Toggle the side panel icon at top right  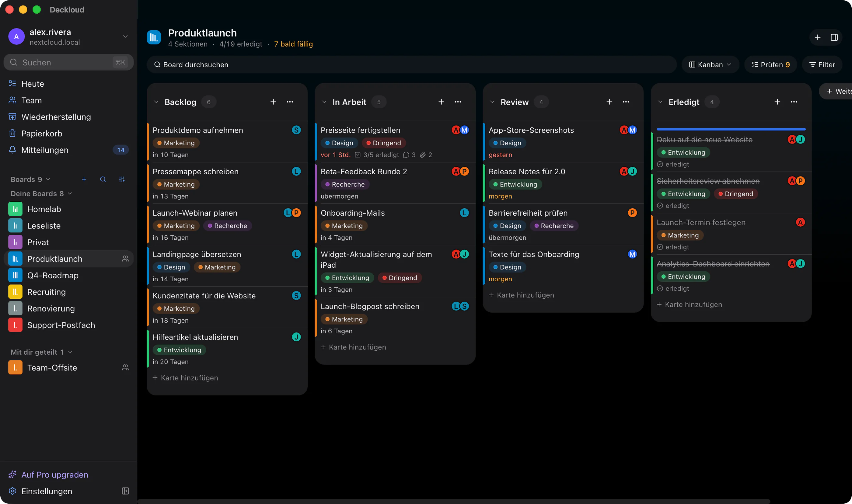834,37
